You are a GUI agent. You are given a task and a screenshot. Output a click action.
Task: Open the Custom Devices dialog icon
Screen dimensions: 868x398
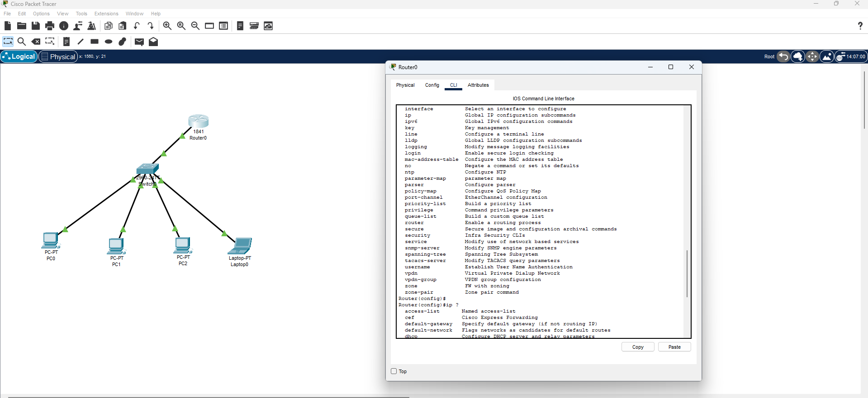pos(223,26)
